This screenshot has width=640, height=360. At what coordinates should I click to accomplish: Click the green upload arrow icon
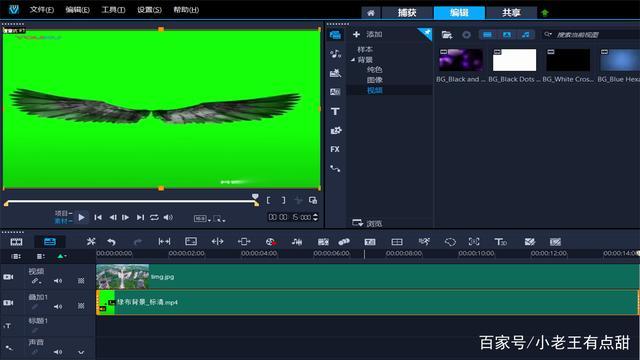(x=544, y=13)
